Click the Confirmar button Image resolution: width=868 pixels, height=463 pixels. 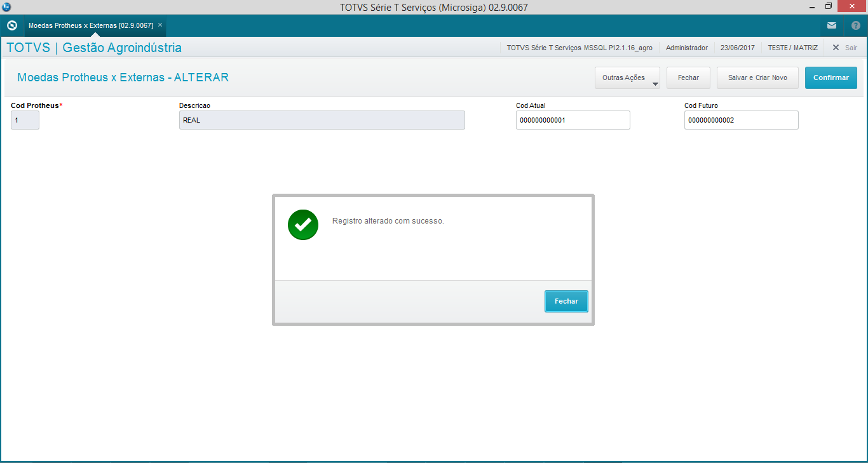coord(831,77)
